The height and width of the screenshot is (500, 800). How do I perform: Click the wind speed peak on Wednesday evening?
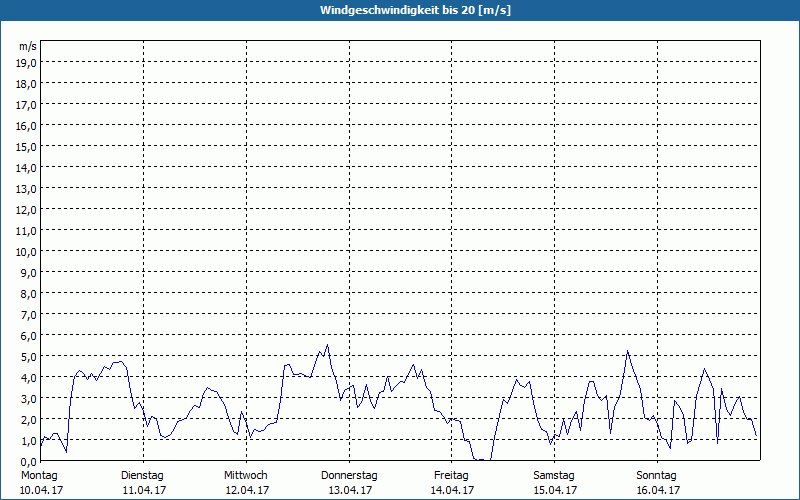(328, 345)
